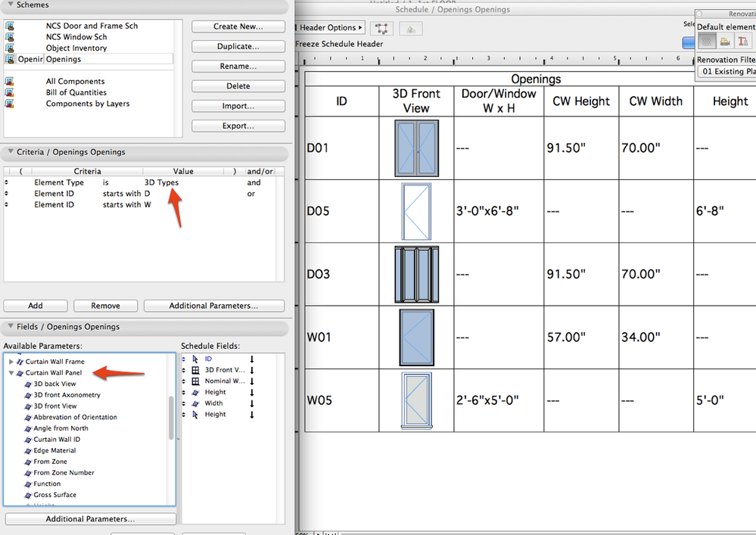Click the Add criteria button
The width and height of the screenshot is (756, 535).
click(36, 306)
